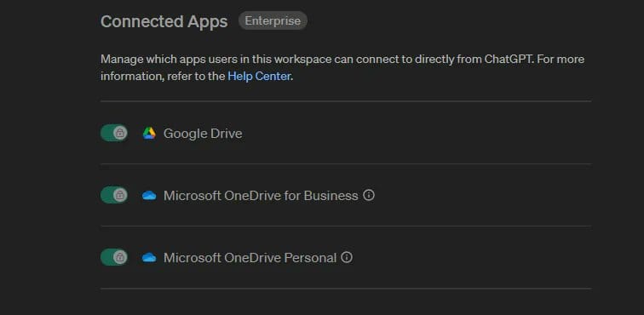
Task: Open the Help Center link
Action: (x=259, y=77)
